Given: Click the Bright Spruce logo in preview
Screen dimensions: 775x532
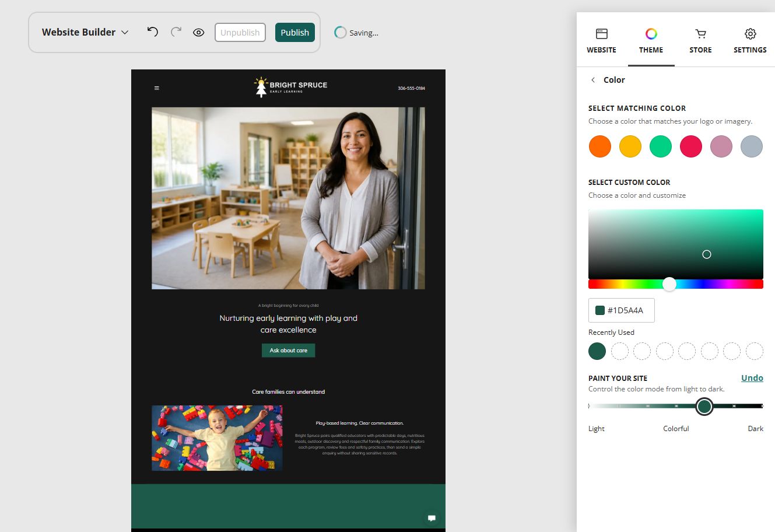Looking at the screenshot, I should (x=290, y=87).
